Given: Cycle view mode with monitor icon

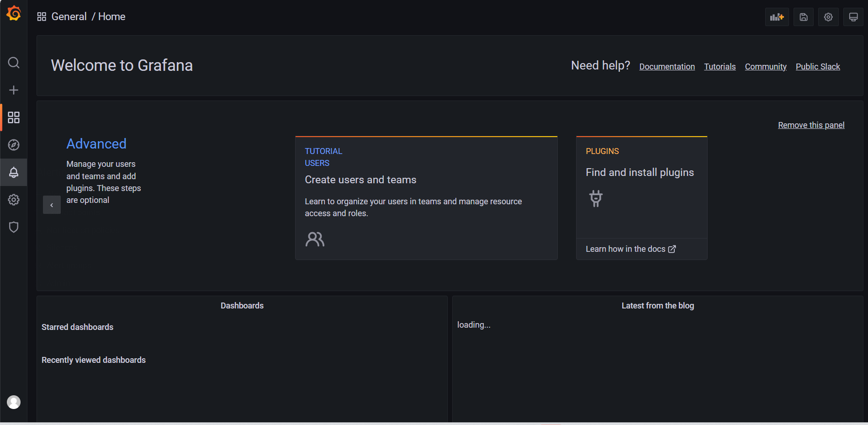Looking at the screenshot, I should (853, 17).
